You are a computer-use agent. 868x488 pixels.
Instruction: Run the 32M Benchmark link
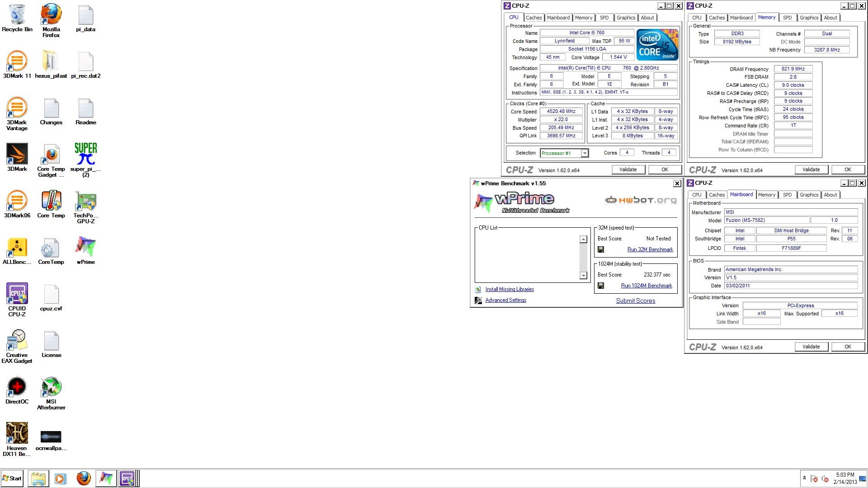coord(650,249)
